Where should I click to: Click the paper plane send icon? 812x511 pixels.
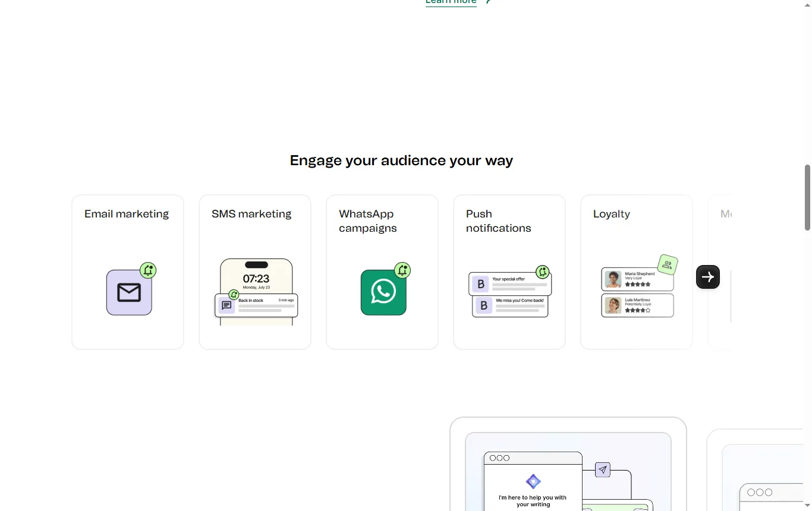tap(603, 470)
